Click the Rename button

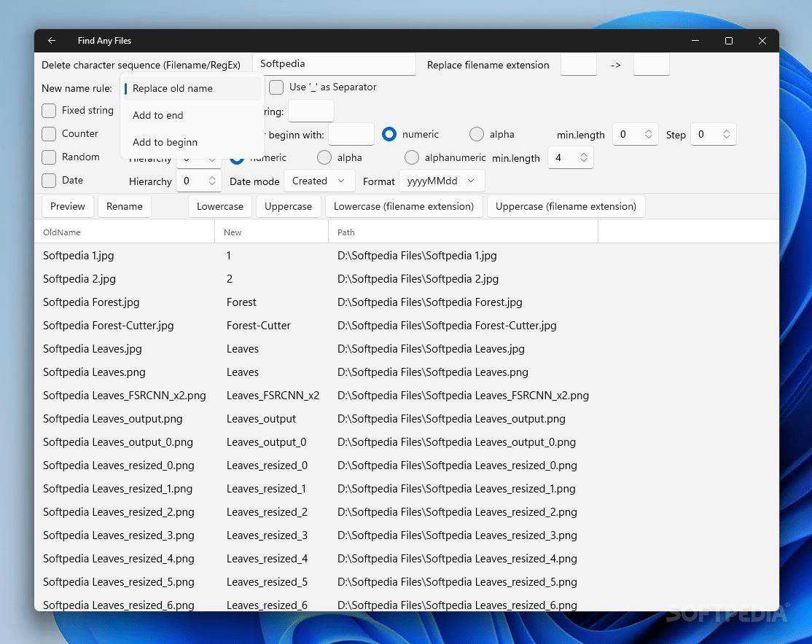pos(125,206)
